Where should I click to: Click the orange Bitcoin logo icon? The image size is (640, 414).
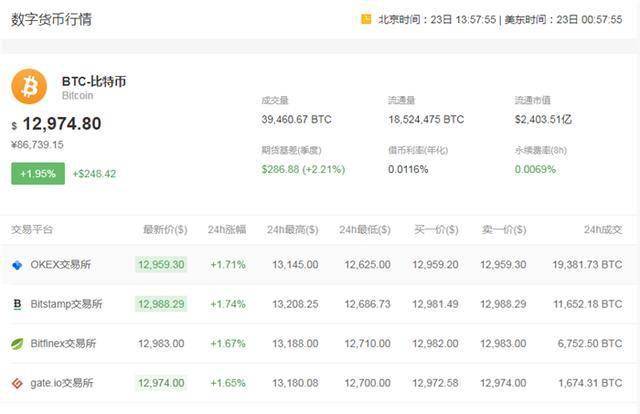click(29, 87)
